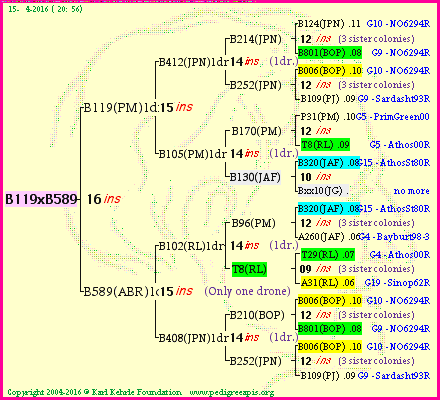The image size is (440, 400).
Task: Select green B801(BOP) .08 under B210(BOP)
Action: coord(330,329)
